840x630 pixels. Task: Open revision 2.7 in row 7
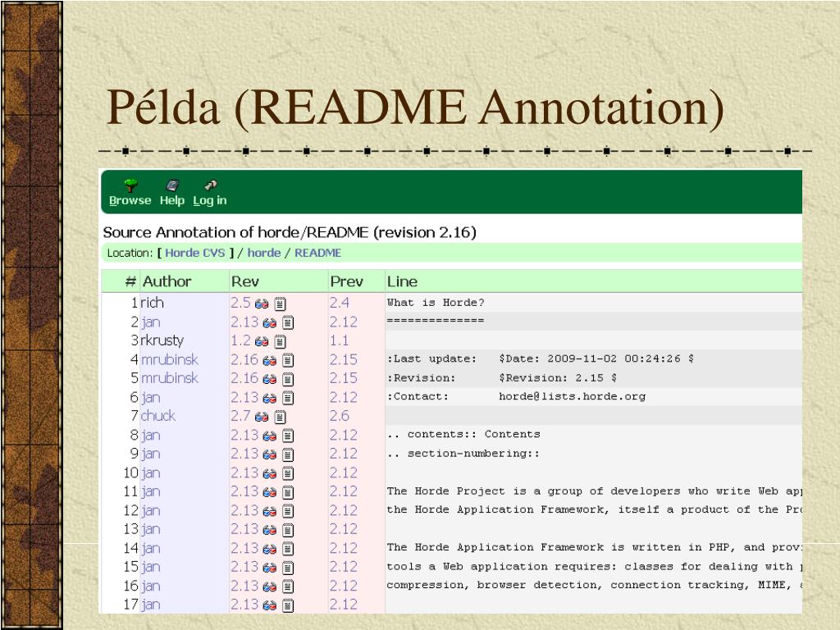coord(240,416)
